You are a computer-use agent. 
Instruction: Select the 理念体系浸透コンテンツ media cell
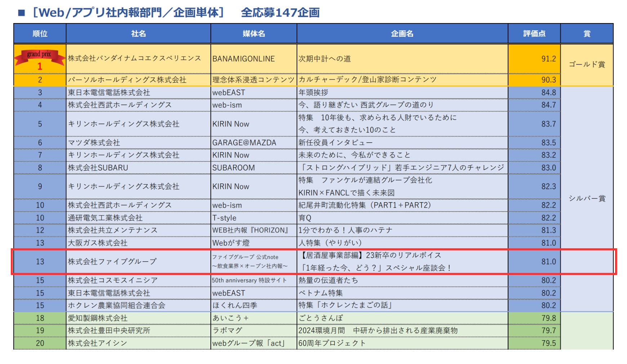pos(253,80)
